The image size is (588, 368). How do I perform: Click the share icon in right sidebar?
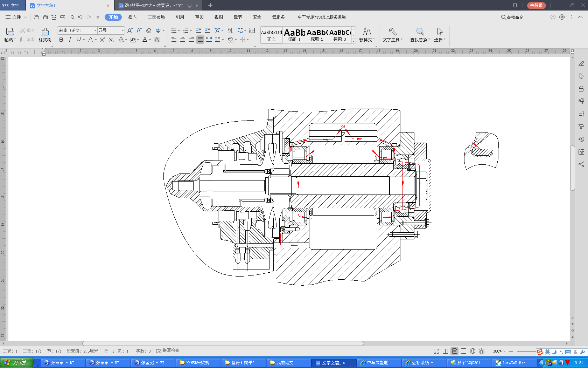(x=581, y=164)
